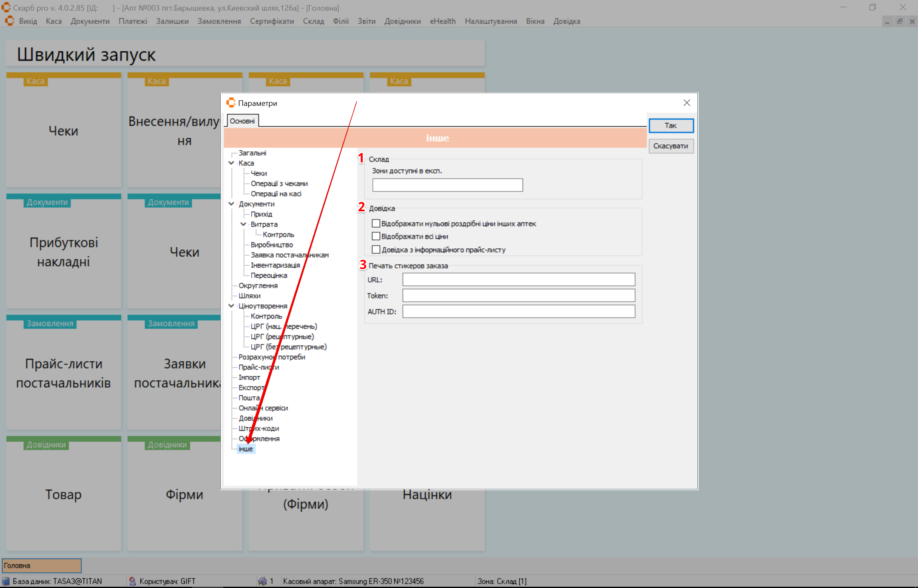Click the user icon beside Користувач: GIFT
Viewport: 918px width, 588px height.
(132, 581)
